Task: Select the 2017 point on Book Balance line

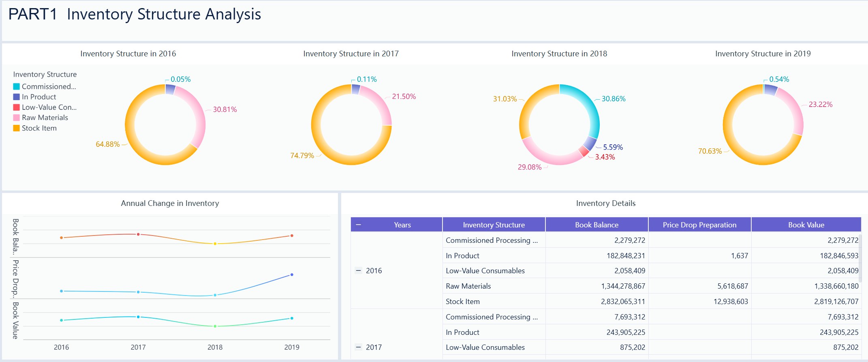Action: coord(138,234)
